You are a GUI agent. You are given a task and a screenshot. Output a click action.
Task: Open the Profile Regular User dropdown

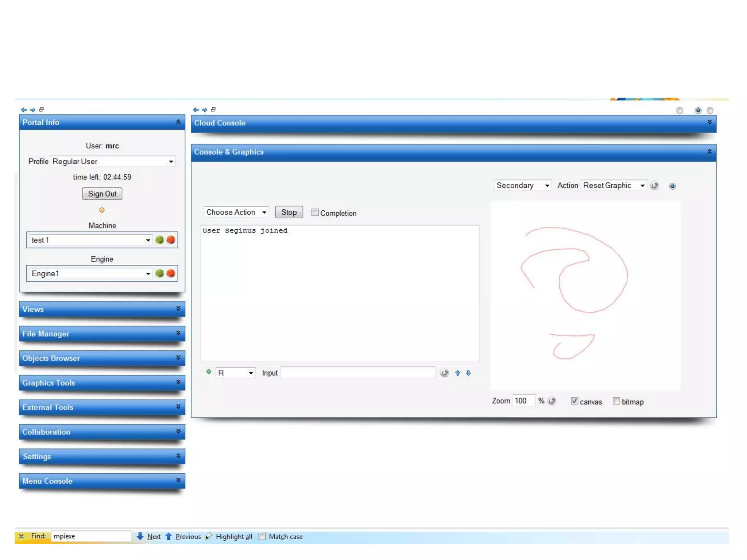(x=113, y=162)
